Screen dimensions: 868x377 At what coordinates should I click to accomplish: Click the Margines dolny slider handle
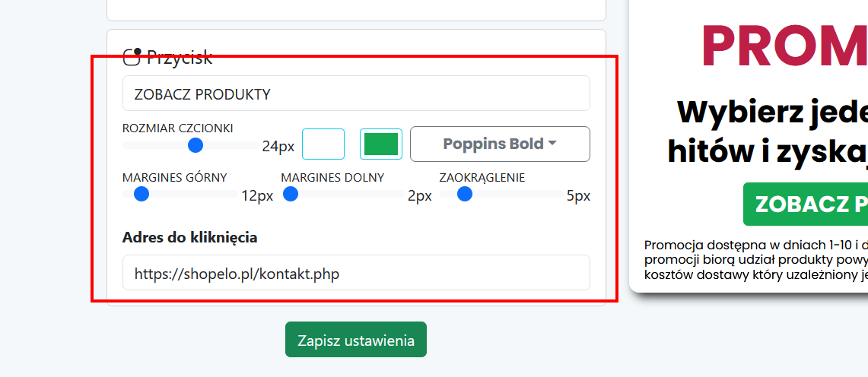point(290,195)
